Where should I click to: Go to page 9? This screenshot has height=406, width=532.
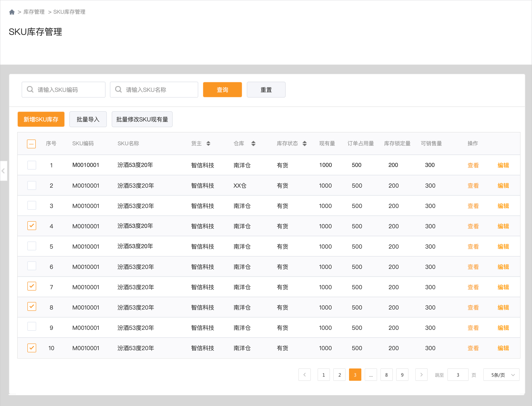pos(402,375)
